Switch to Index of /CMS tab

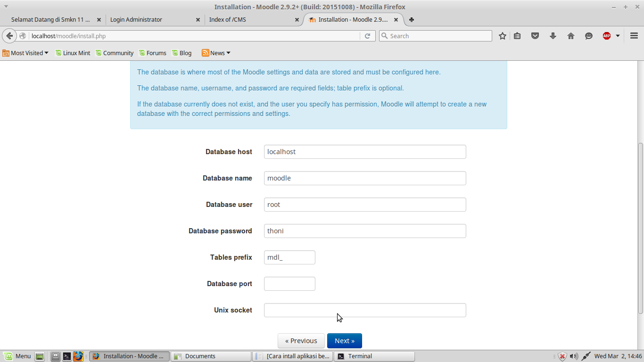tap(228, 20)
